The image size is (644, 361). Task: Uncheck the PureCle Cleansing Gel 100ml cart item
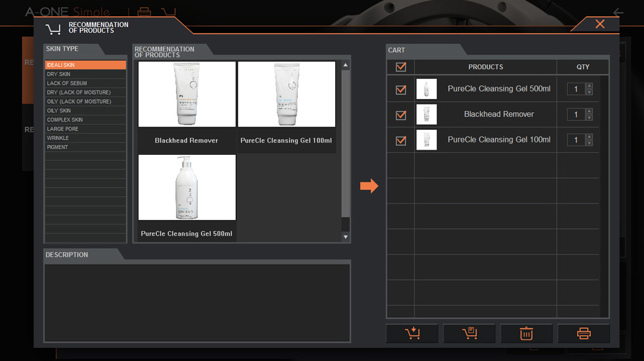[401, 140]
